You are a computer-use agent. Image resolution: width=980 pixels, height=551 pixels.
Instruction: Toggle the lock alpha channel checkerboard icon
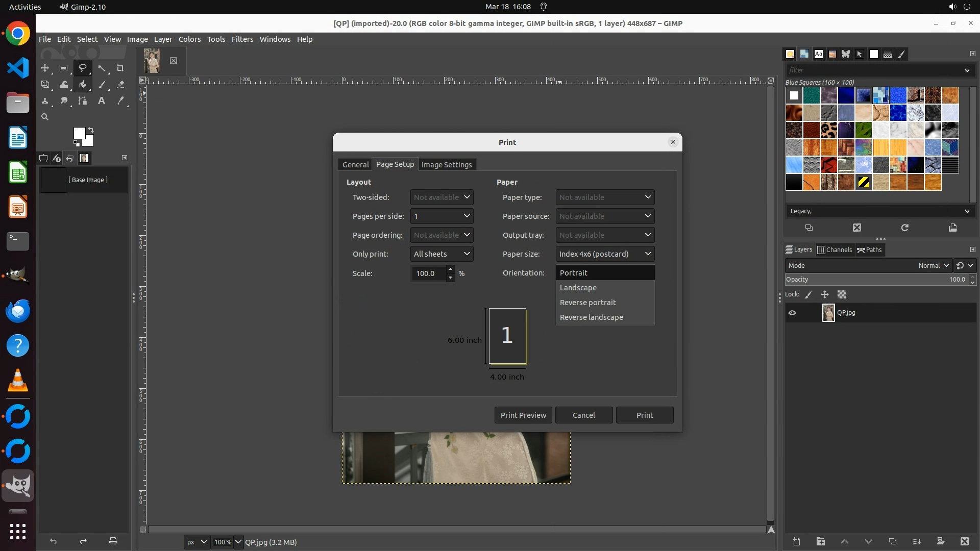click(842, 294)
